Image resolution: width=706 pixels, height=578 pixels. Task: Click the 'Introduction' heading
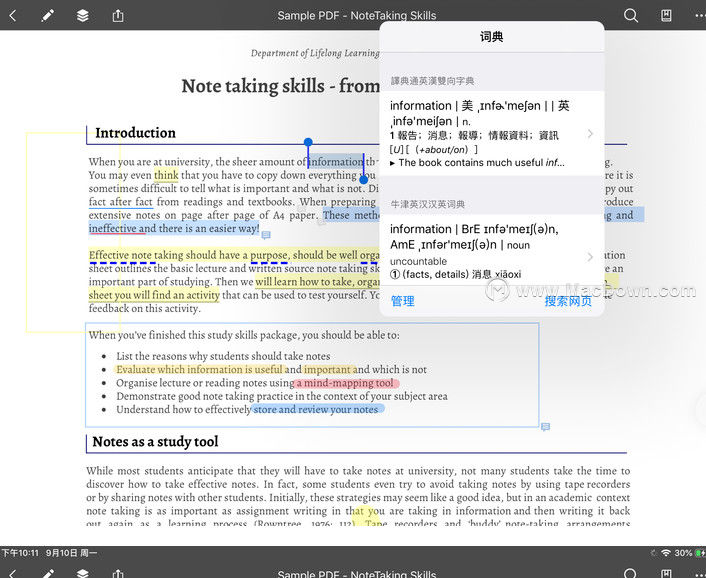click(136, 133)
